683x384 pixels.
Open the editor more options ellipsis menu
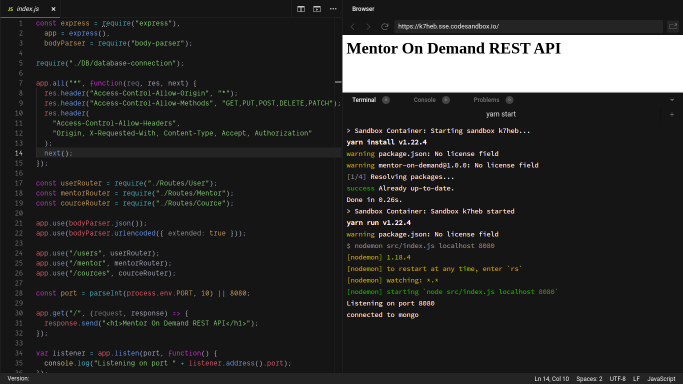coord(333,9)
